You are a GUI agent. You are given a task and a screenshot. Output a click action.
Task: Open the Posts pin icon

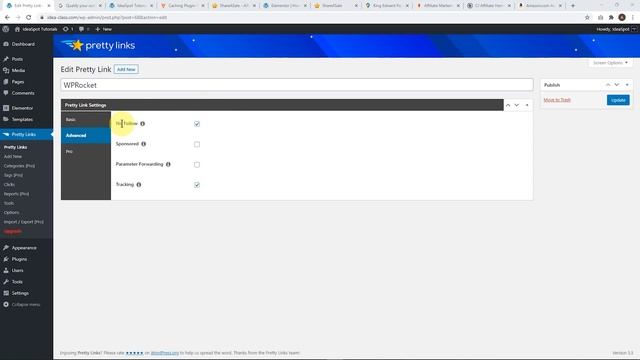6,59
